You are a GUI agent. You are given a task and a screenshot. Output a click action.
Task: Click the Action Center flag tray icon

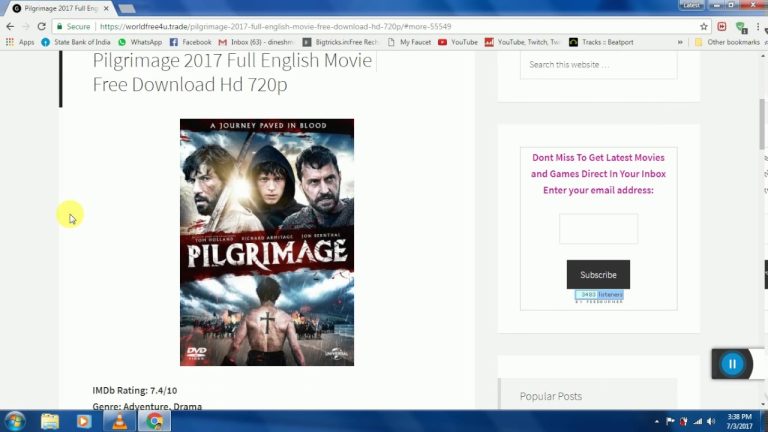(x=670, y=421)
